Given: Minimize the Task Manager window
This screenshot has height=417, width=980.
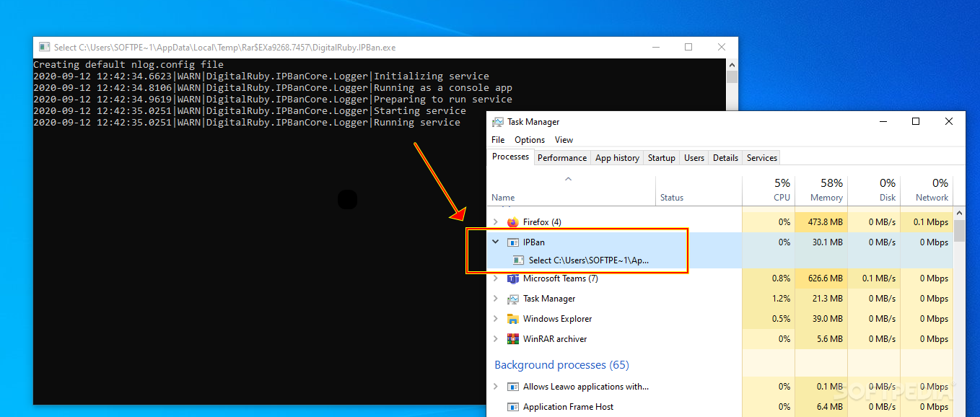Looking at the screenshot, I should click(883, 122).
